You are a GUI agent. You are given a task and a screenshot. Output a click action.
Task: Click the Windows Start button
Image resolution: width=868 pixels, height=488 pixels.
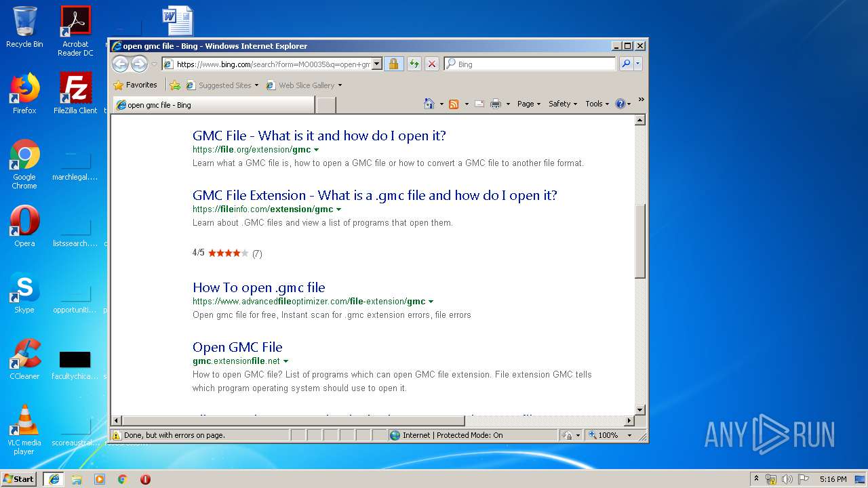tap(19, 479)
